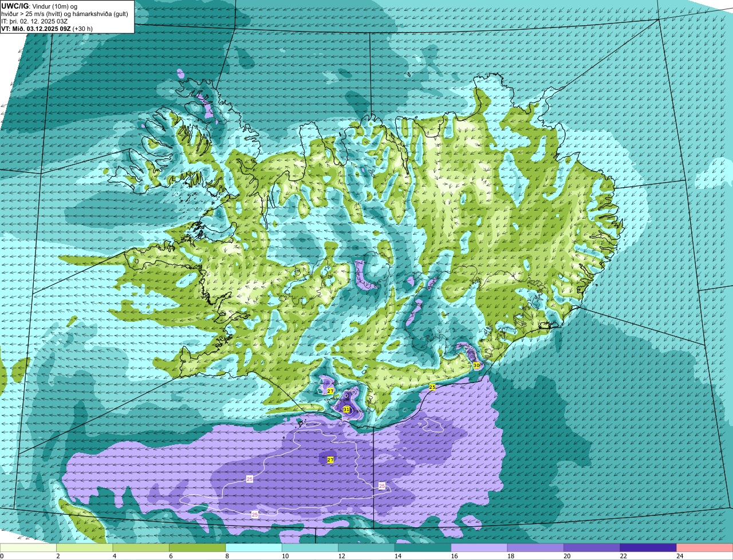Select the 16–18 m/s lavender legend swatch

point(480,547)
